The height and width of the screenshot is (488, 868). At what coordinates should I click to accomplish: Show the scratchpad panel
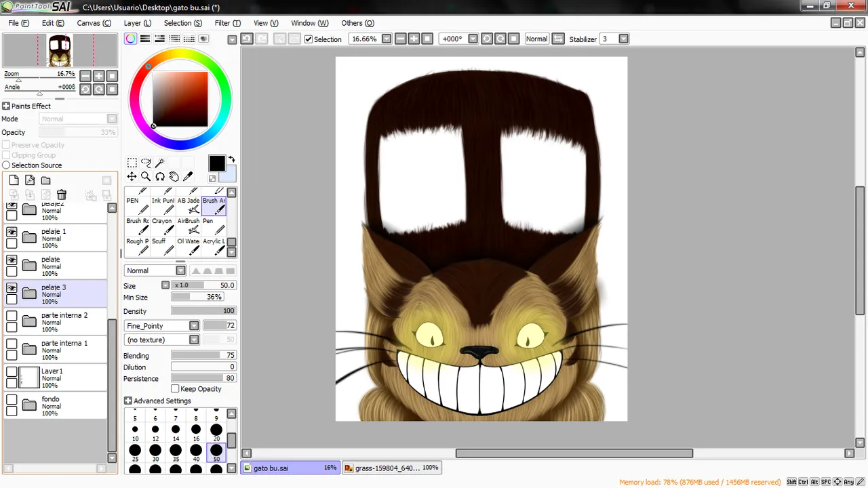click(x=203, y=39)
